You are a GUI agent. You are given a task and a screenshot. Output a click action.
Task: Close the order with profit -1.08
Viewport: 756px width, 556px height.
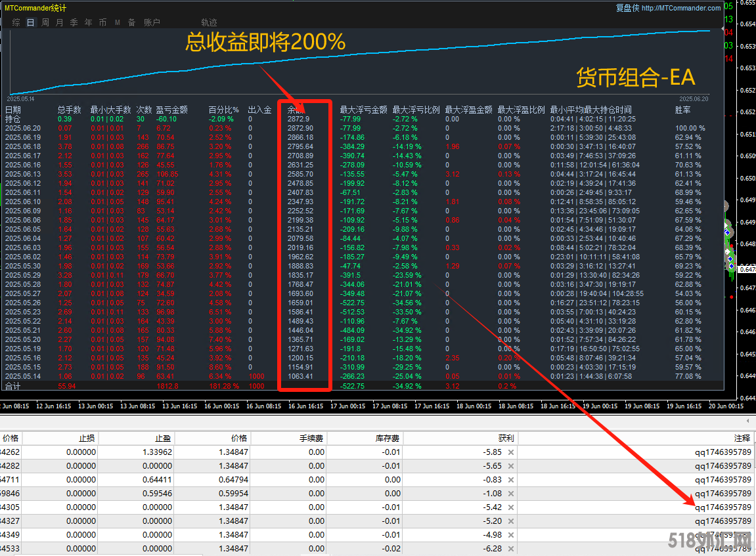point(510,494)
